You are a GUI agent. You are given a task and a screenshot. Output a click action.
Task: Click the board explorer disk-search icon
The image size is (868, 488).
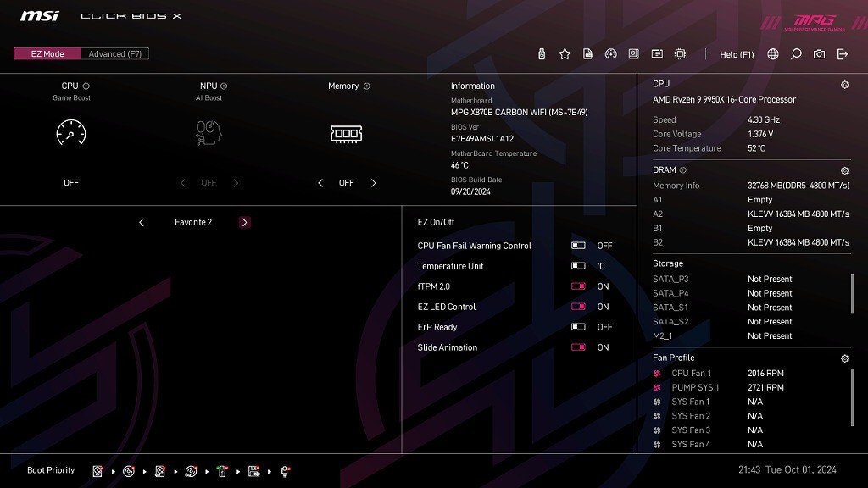[634, 53]
